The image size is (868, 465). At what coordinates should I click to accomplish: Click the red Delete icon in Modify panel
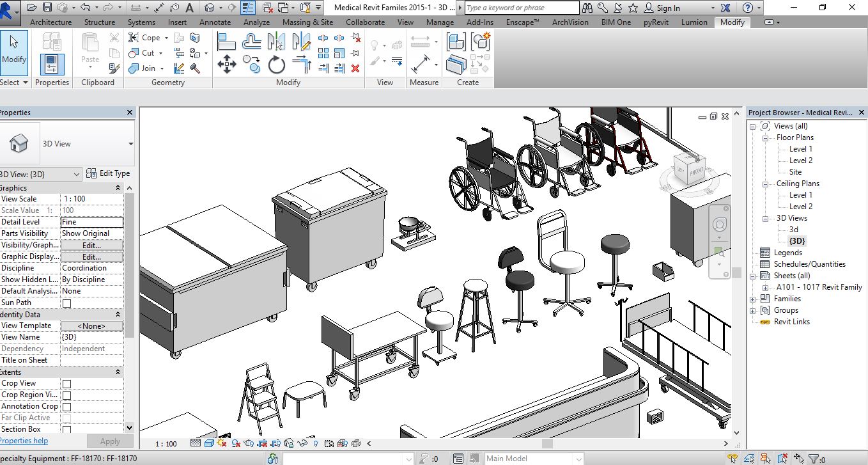[x=355, y=68]
